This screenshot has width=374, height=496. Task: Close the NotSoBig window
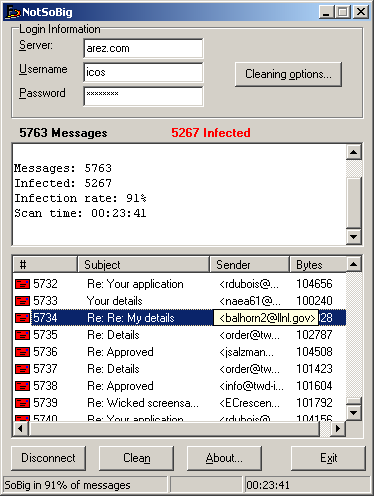(361, 12)
